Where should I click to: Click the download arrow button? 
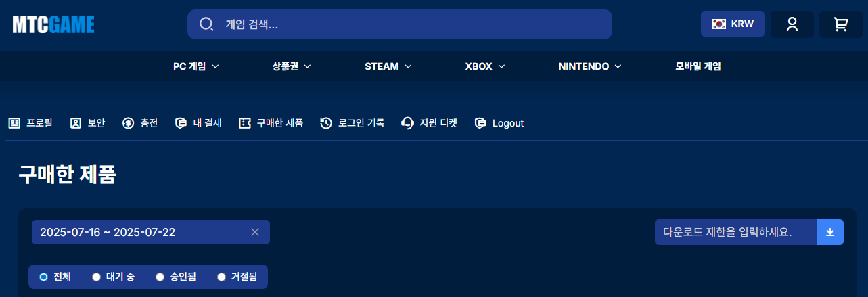point(830,232)
